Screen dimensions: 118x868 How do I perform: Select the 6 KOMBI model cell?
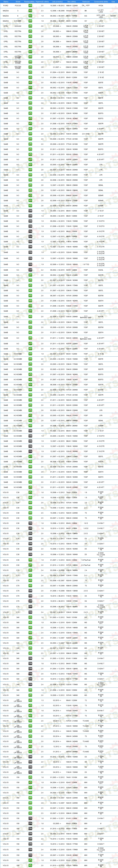(18, 21)
